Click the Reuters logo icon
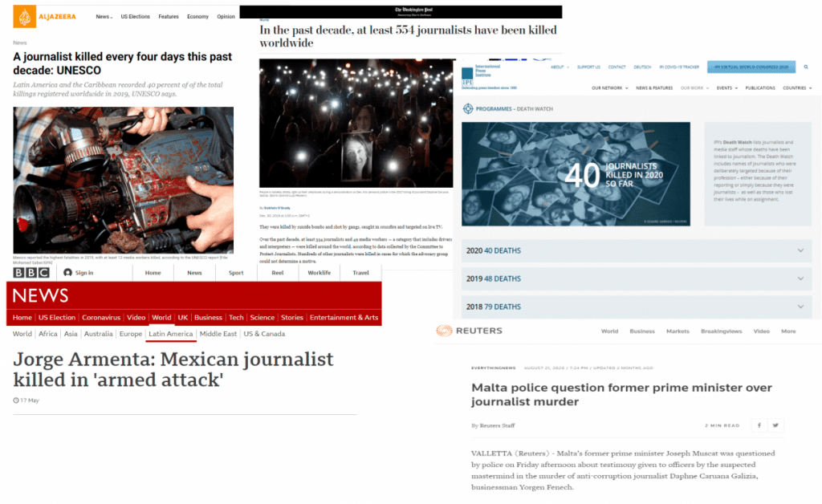Image resolution: width=822 pixels, height=504 pixels. [x=444, y=331]
